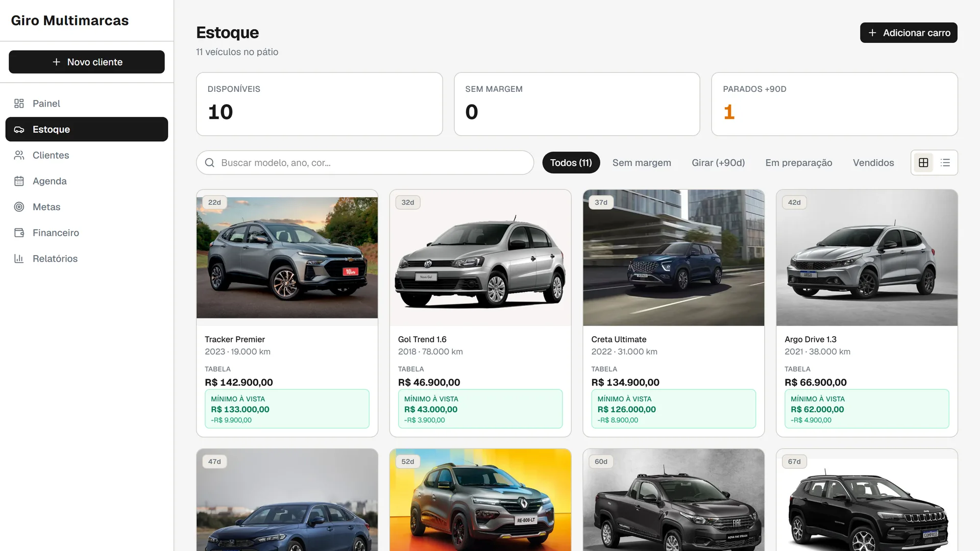The width and height of the screenshot is (980, 551).
Task: Open the Tracker Premier car photo
Action: (x=287, y=258)
